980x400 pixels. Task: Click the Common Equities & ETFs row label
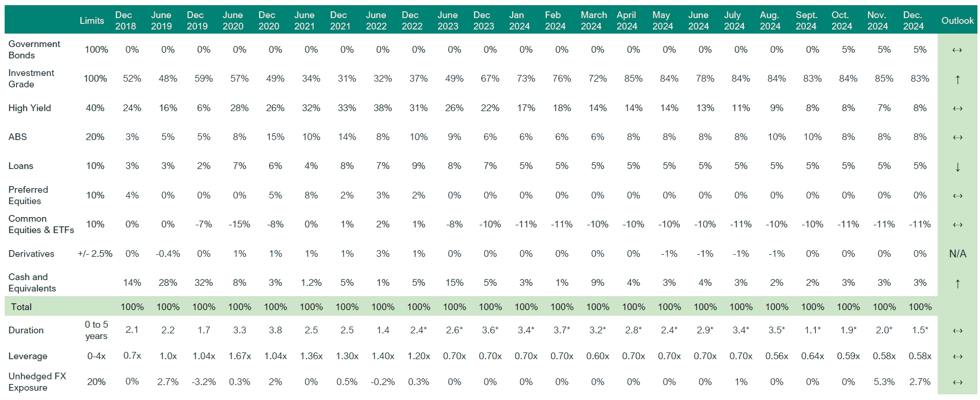tap(41, 224)
